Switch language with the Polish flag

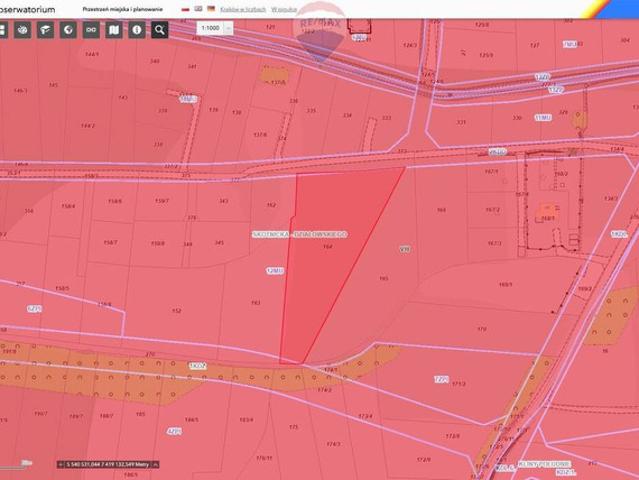click(186, 8)
